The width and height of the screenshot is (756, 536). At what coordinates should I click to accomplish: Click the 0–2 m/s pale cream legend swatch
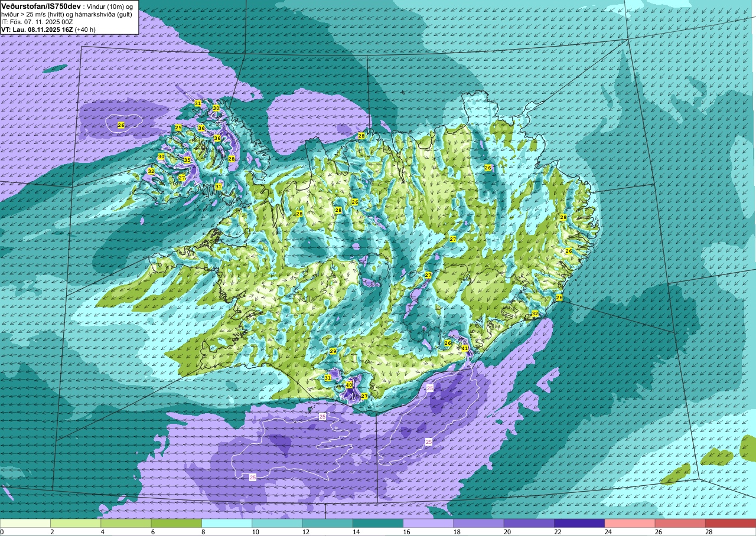(x=25, y=523)
